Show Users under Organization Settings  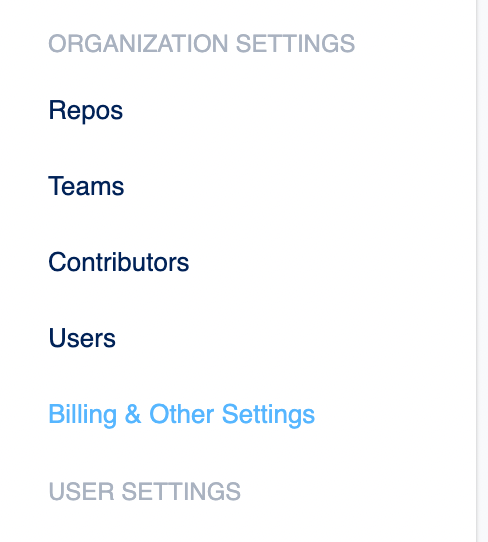point(82,338)
